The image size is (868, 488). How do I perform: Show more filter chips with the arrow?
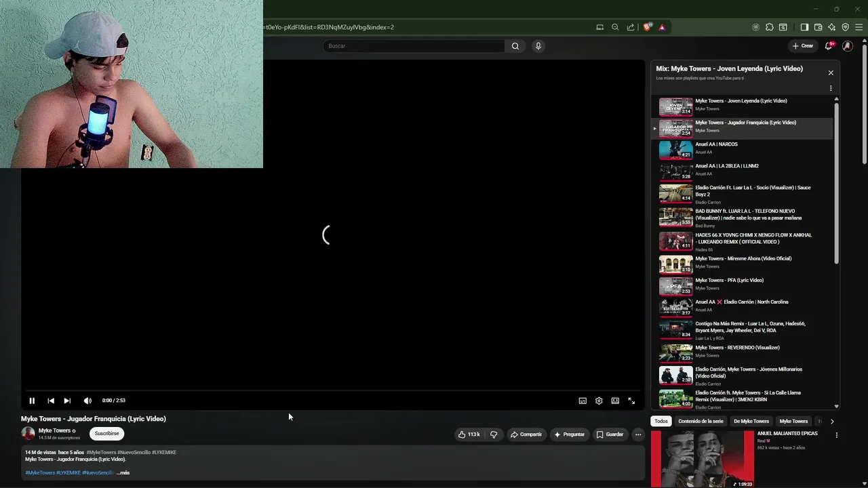tap(832, 422)
